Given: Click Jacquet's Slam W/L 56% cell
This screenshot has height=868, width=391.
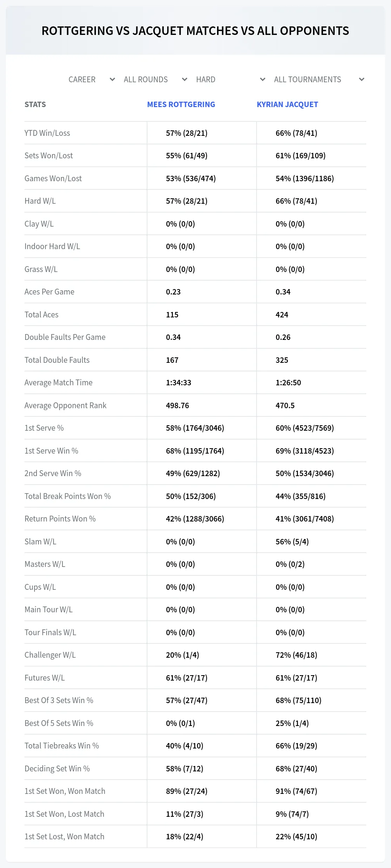Looking at the screenshot, I should click(x=292, y=542).
